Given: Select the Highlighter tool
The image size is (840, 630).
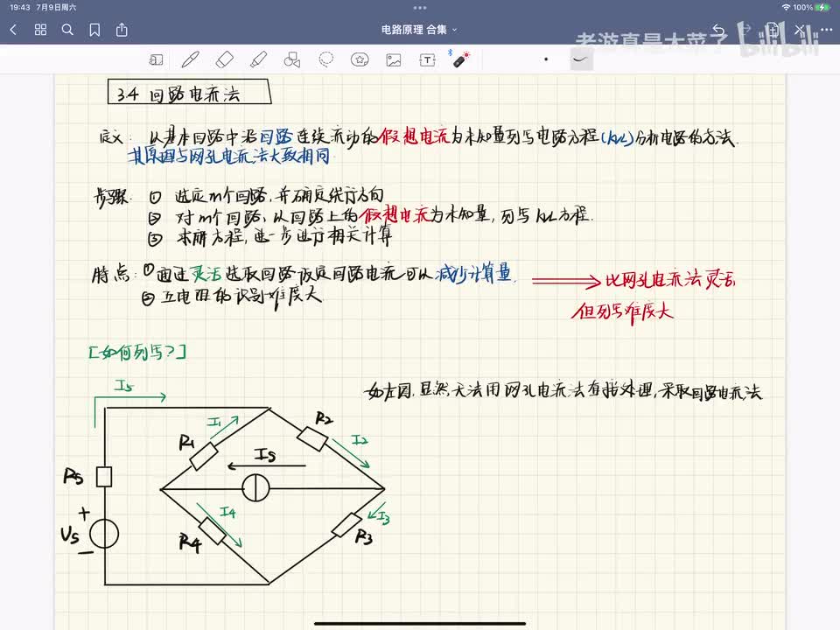Looking at the screenshot, I should [259, 59].
